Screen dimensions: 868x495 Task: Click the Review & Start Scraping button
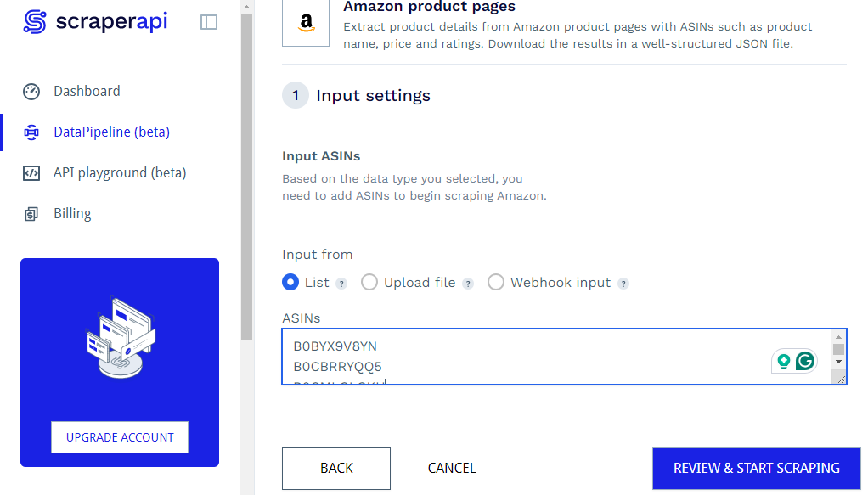pyautogui.click(x=756, y=469)
